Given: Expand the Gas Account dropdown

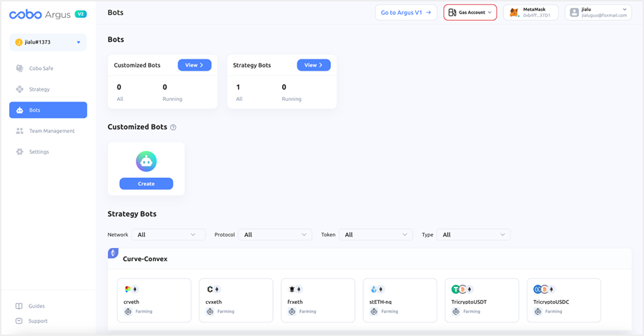Looking at the screenshot, I should (x=470, y=12).
